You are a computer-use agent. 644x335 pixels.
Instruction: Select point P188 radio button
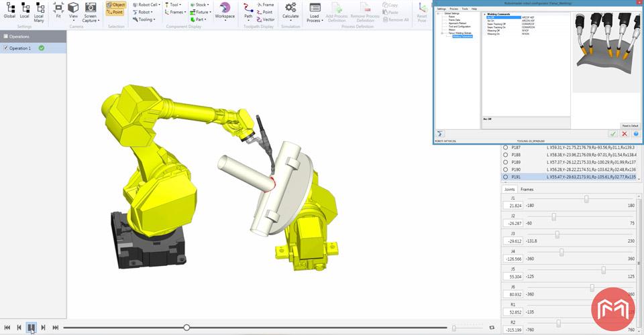click(x=506, y=155)
